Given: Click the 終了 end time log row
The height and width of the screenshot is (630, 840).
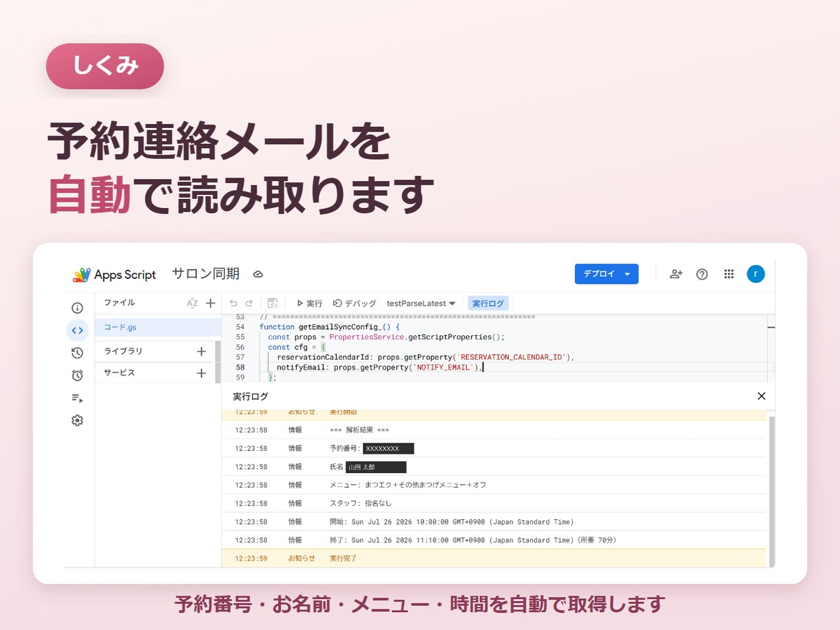Looking at the screenshot, I should [x=494, y=540].
